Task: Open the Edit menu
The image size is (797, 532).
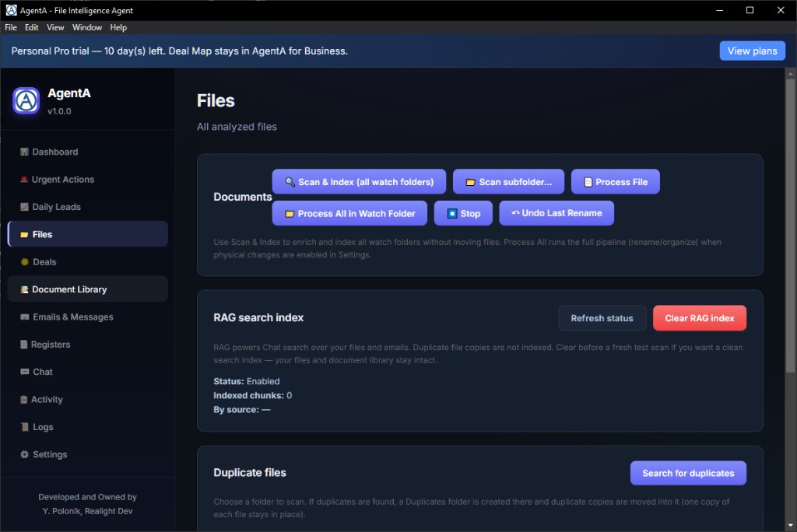Action: coord(31,27)
